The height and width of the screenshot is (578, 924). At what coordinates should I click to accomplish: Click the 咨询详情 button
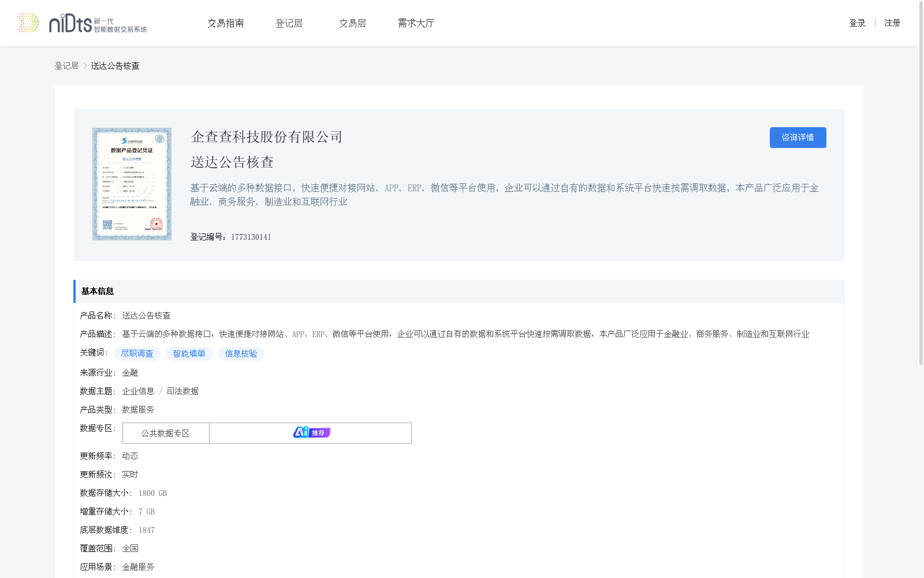(x=798, y=138)
